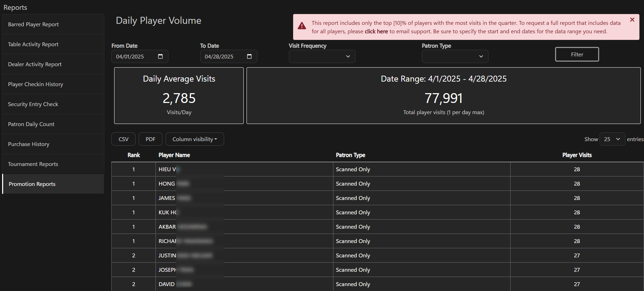Open the From Date calendar picker icon
Screen dimensions: 644x291
[x=160, y=56]
